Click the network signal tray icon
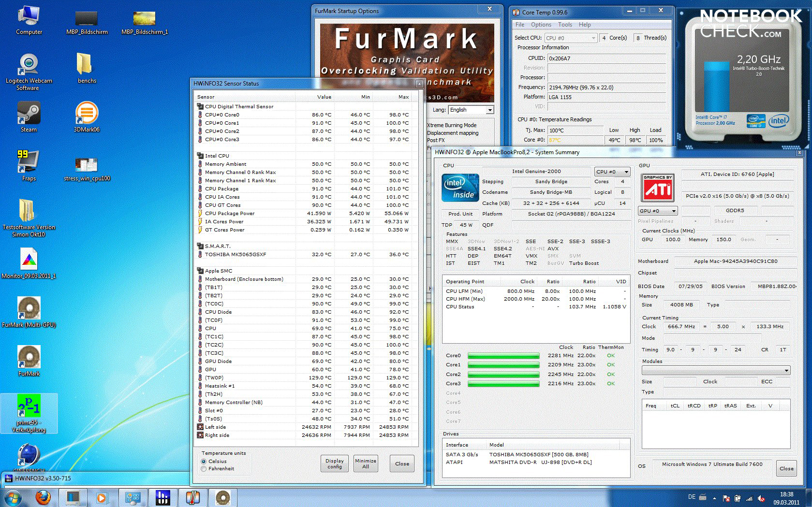The height and width of the screenshot is (507, 812). (750, 498)
